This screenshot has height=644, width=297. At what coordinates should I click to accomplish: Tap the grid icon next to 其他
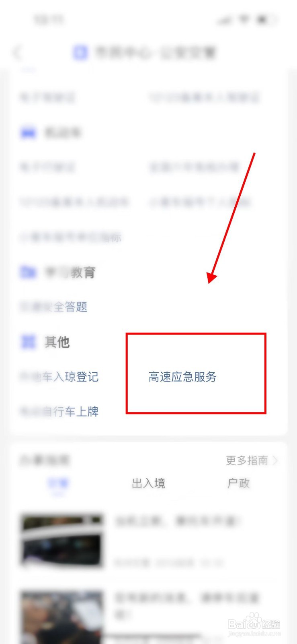pyautogui.click(x=28, y=342)
